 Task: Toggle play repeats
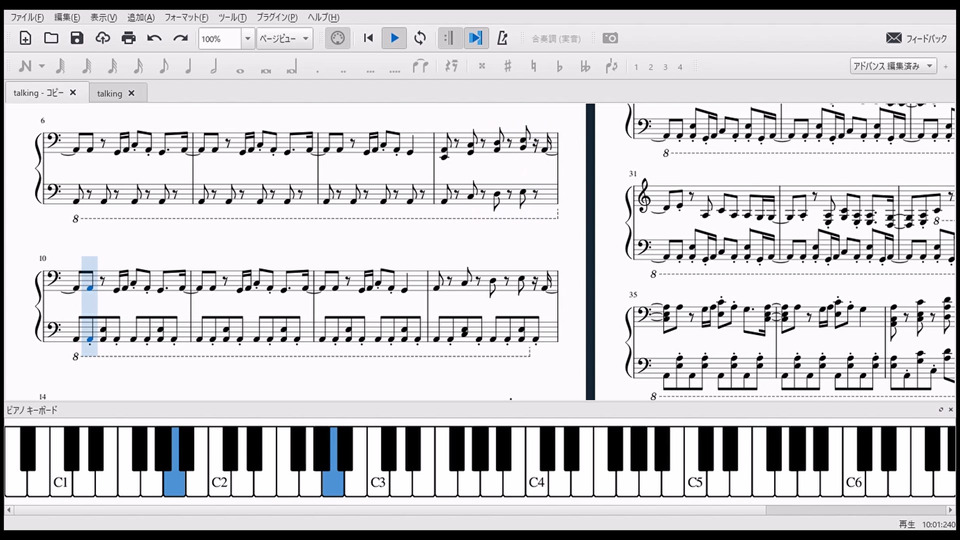tap(449, 38)
